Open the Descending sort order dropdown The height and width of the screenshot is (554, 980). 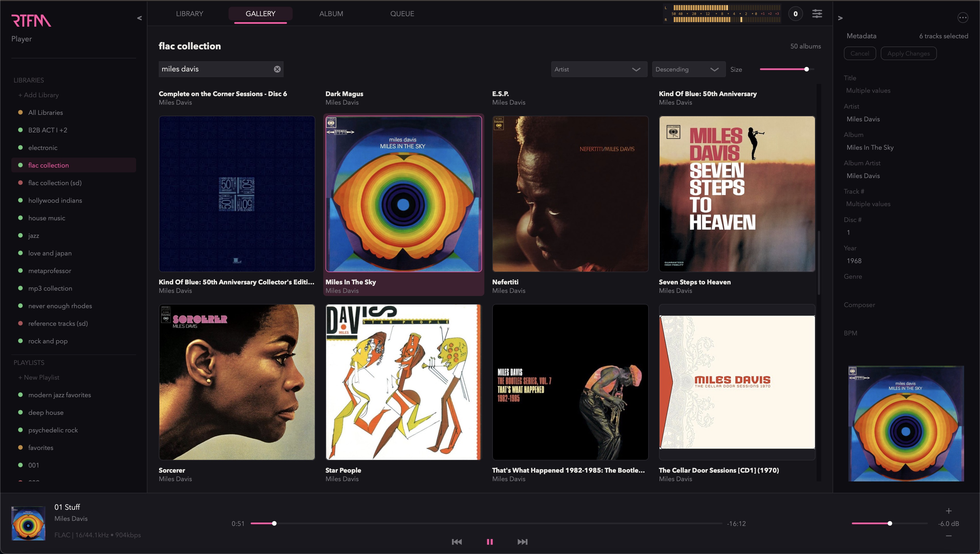pyautogui.click(x=688, y=69)
